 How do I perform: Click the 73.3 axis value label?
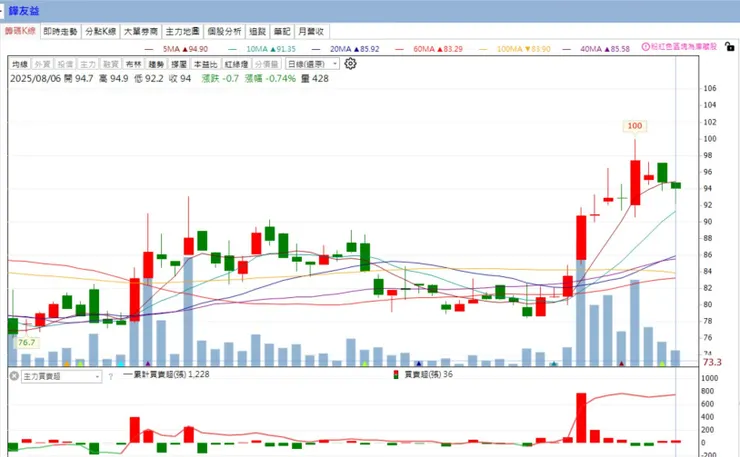(712, 363)
